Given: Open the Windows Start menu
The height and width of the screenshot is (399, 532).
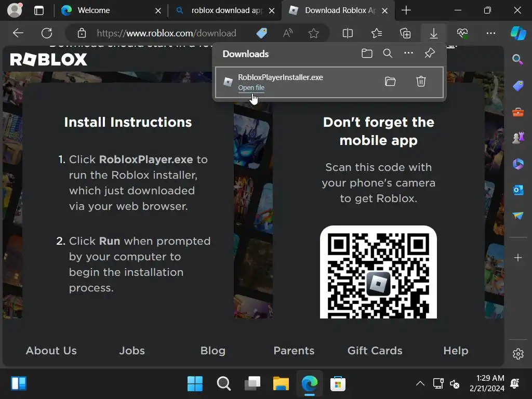Looking at the screenshot, I should click(x=195, y=384).
